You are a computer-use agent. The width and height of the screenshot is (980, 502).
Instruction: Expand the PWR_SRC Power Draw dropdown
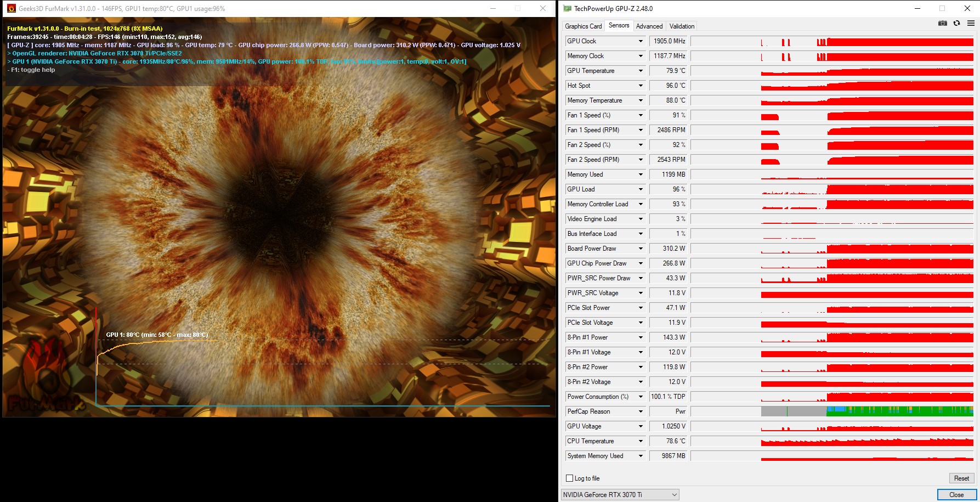point(641,278)
